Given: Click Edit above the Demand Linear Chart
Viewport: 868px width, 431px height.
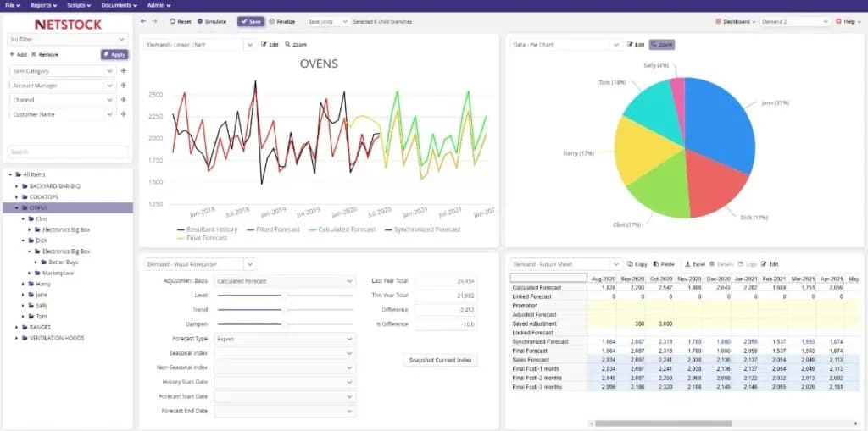Looking at the screenshot, I should point(270,45).
